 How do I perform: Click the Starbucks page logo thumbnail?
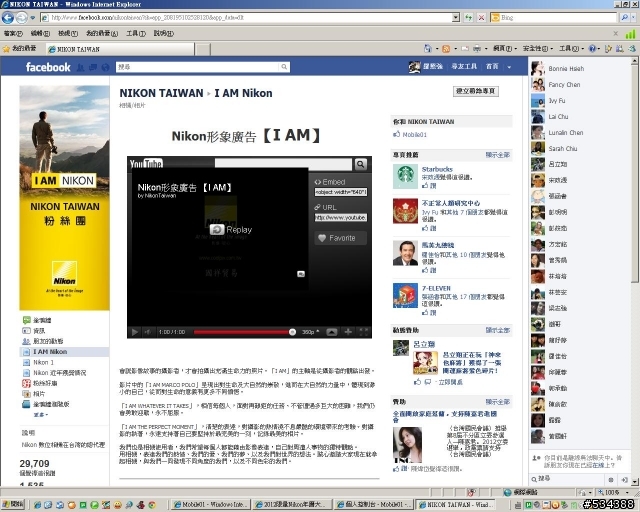pos(405,176)
